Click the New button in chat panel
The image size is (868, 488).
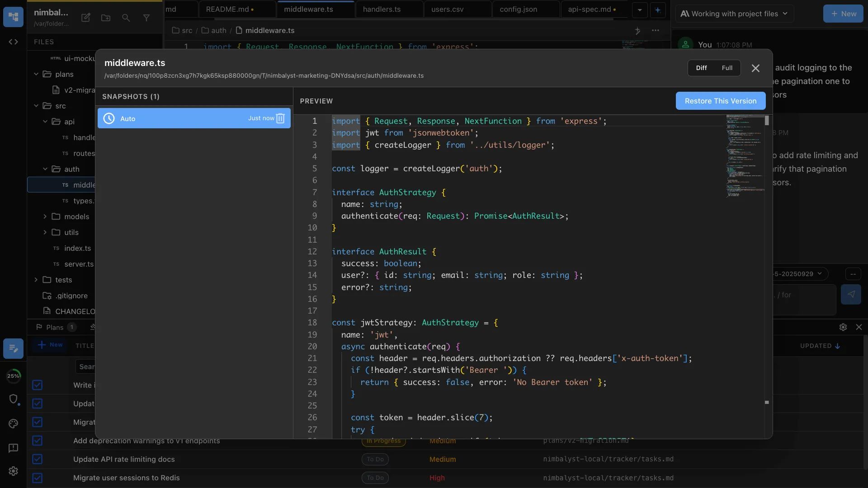(843, 14)
